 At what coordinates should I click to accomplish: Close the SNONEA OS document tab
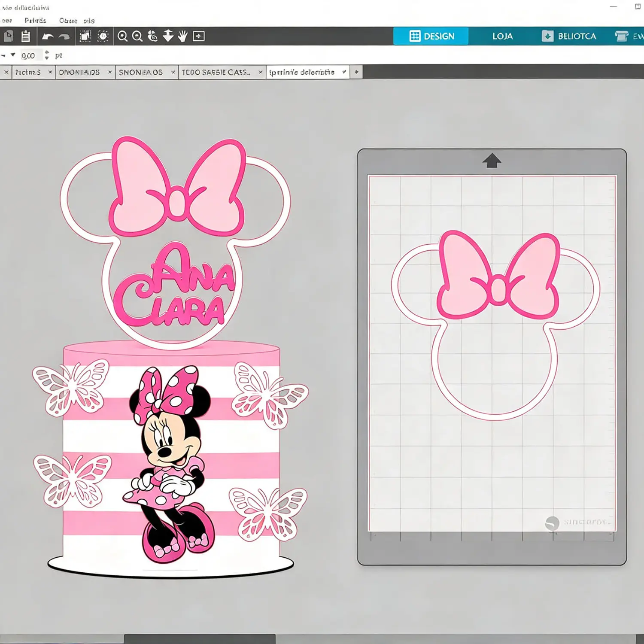click(173, 72)
